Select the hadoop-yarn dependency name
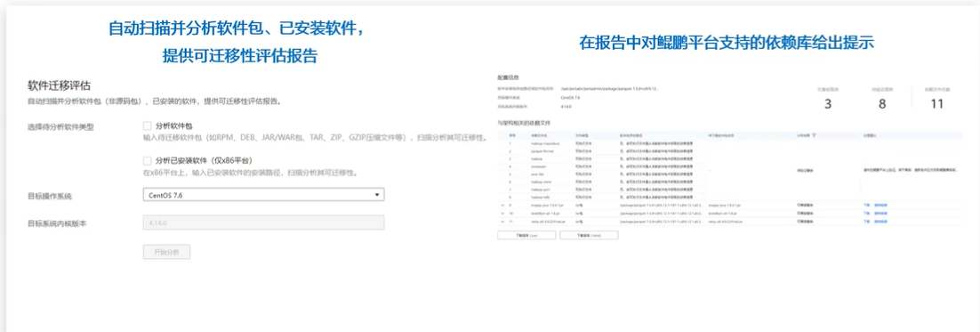This screenshot has height=332, width=980. [541, 190]
